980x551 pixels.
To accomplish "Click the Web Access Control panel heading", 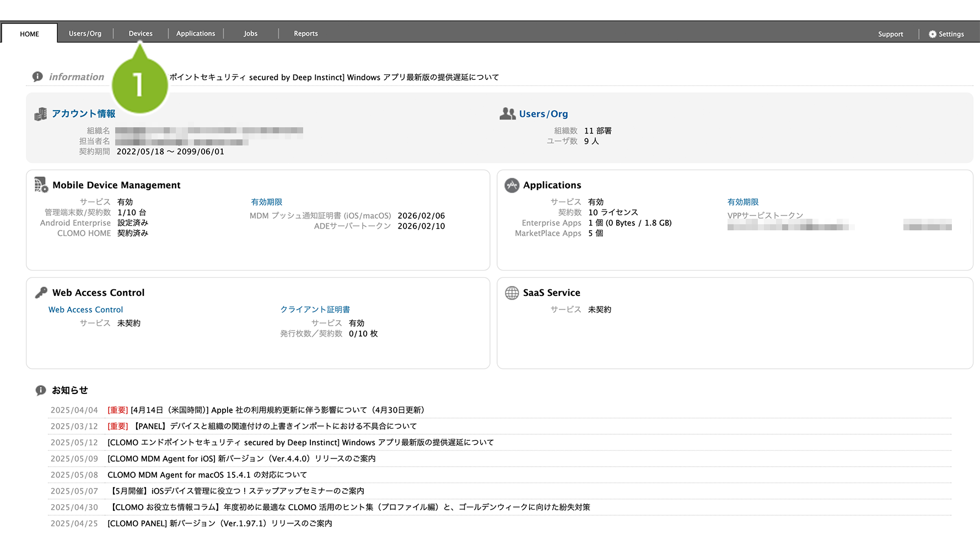I will point(98,293).
